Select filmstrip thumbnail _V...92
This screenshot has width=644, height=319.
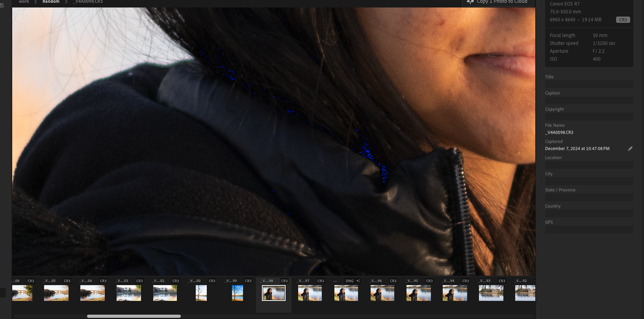pyautogui.click(x=525, y=293)
